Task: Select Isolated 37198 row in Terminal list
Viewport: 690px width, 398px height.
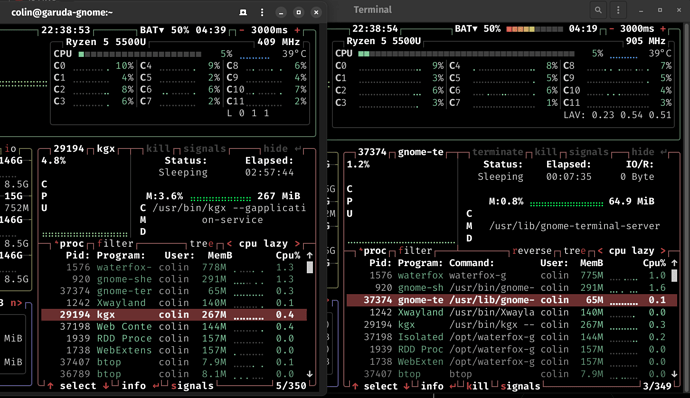Action: click(x=508, y=337)
